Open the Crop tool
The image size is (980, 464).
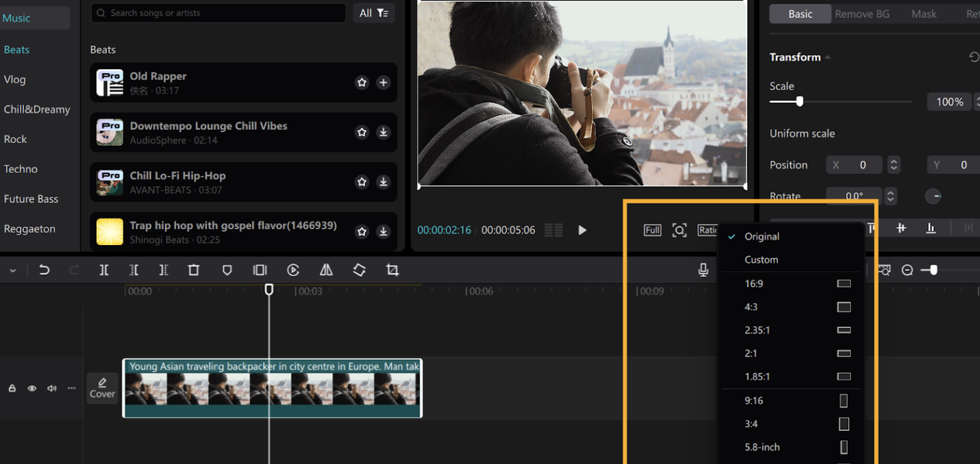coord(392,270)
